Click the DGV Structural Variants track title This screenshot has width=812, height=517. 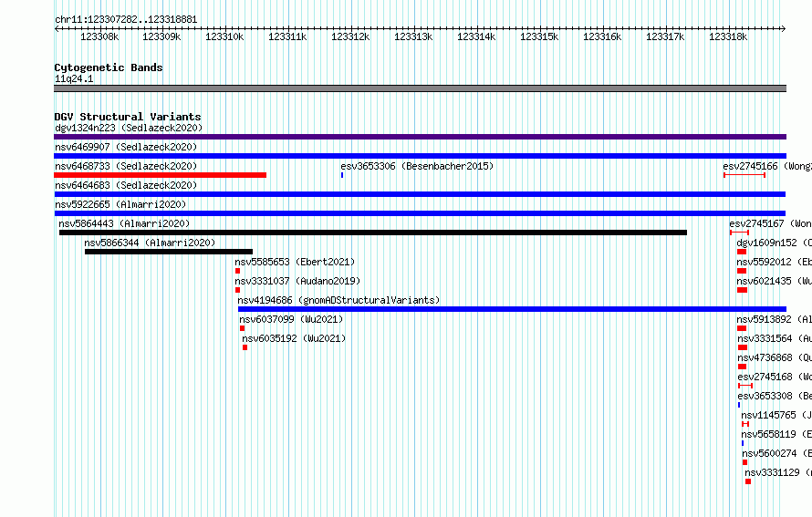click(128, 117)
